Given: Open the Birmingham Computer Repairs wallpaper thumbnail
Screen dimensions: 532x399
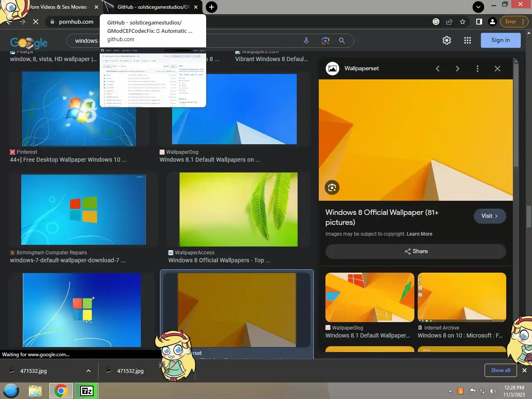Looking at the screenshot, I should tap(84, 209).
